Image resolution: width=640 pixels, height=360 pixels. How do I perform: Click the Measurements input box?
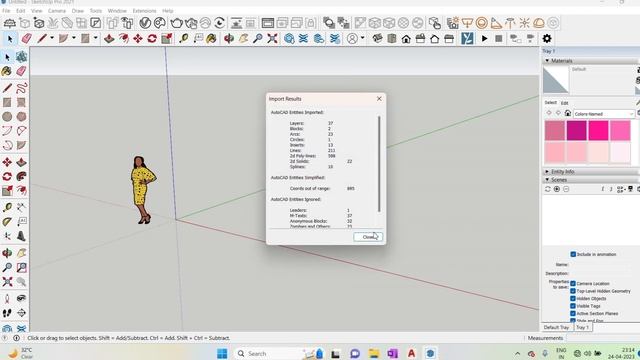[603, 338]
